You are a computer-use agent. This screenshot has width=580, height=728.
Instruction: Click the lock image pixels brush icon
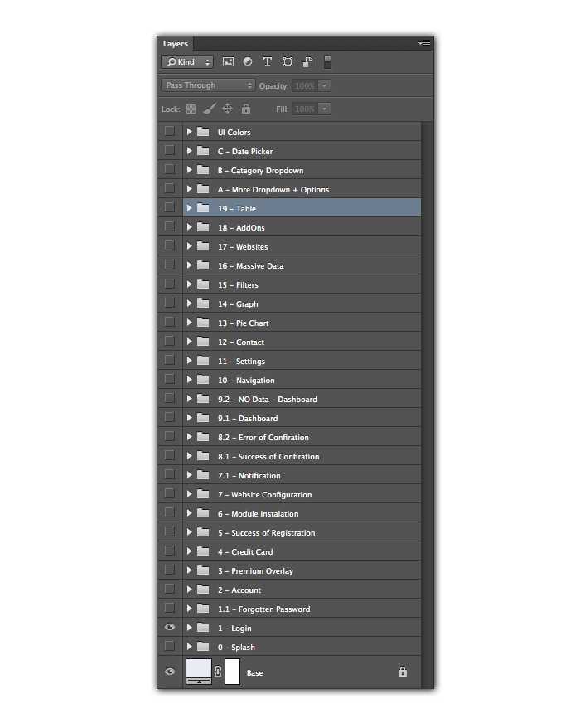coord(209,109)
